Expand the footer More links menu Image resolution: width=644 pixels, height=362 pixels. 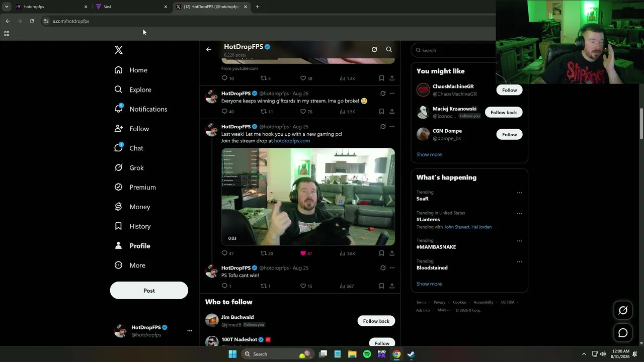444,310
